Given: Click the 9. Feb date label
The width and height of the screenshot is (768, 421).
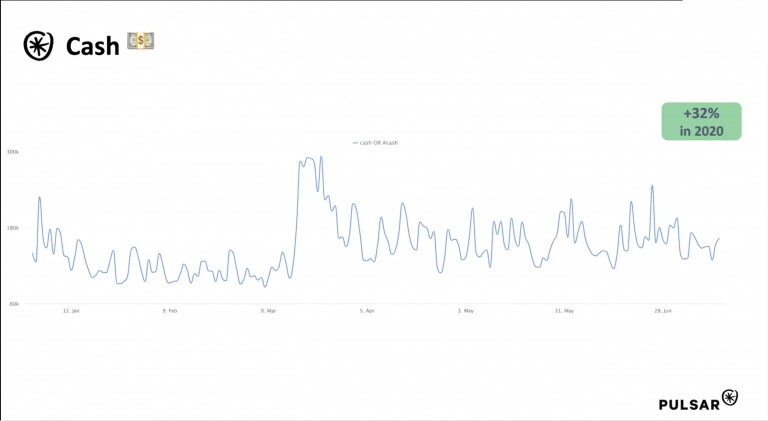Looking at the screenshot, I should (x=169, y=311).
